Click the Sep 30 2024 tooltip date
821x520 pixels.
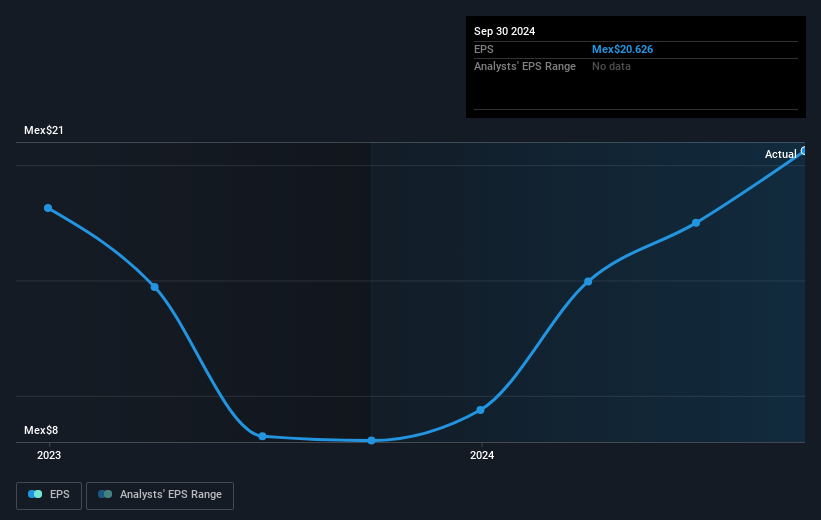click(x=504, y=31)
